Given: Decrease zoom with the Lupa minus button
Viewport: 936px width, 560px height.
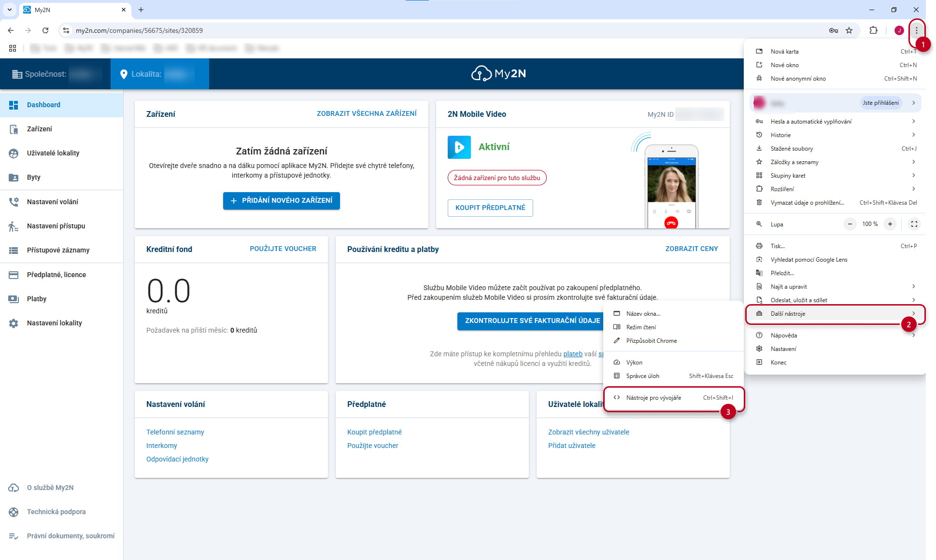Looking at the screenshot, I should coord(850,224).
